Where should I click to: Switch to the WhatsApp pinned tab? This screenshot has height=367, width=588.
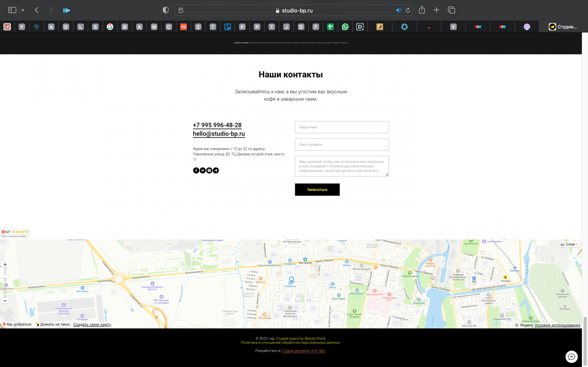pyautogui.click(x=345, y=27)
